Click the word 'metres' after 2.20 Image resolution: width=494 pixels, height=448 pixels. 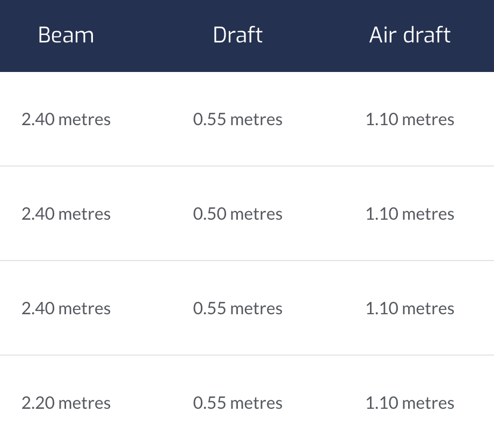point(84,403)
